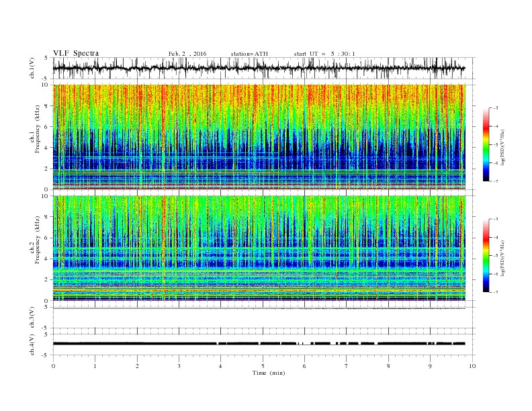Click the "6" kHz tick of ch.1 spectrogram
The width and height of the screenshot is (532, 411).
(x=47, y=127)
